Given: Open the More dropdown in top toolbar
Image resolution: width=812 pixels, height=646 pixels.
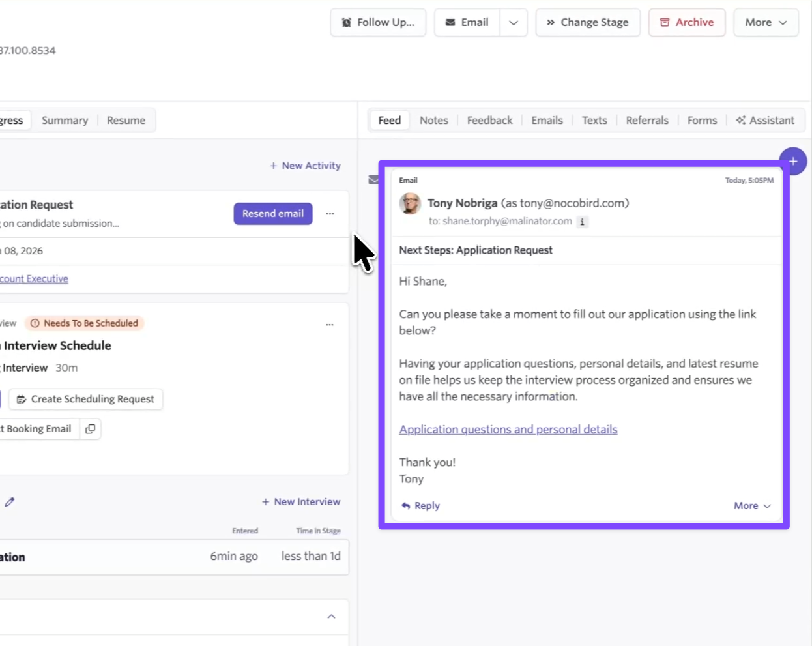Looking at the screenshot, I should [766, 23].
